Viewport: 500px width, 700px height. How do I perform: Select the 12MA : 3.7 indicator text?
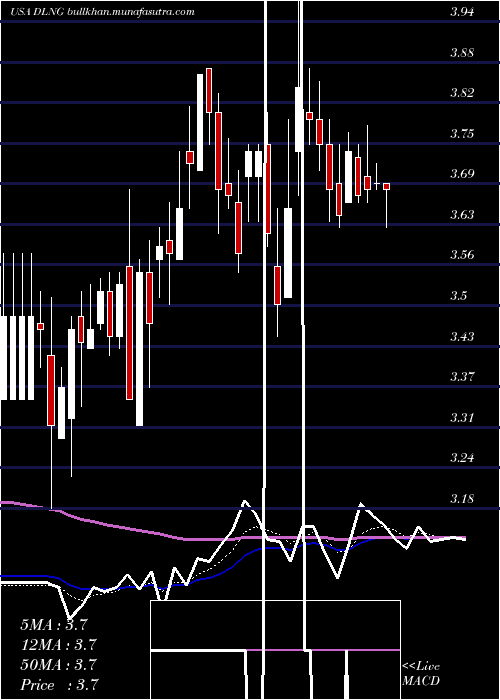58,645
